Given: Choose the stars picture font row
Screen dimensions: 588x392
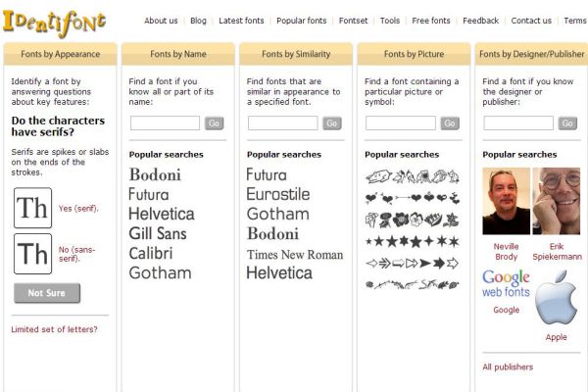Looking at the screenshot, I should pyautogui.click(x=413, y=241).
